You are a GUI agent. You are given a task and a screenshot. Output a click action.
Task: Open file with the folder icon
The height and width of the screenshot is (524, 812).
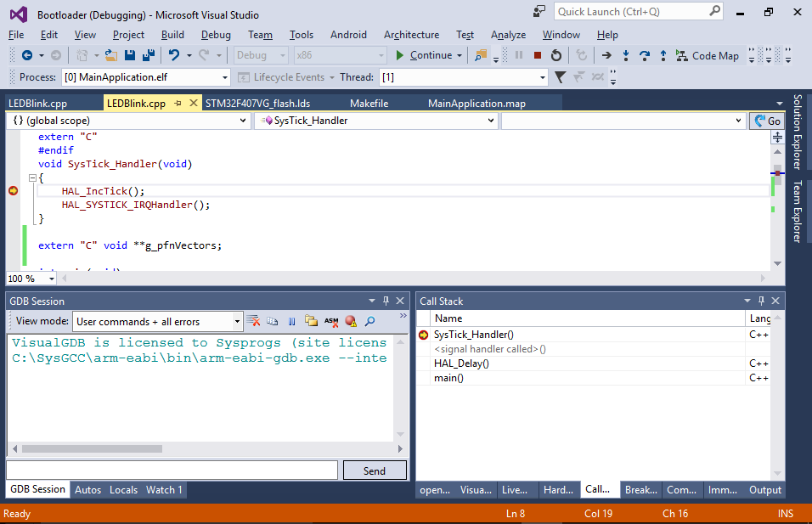(x=110, y=55)
